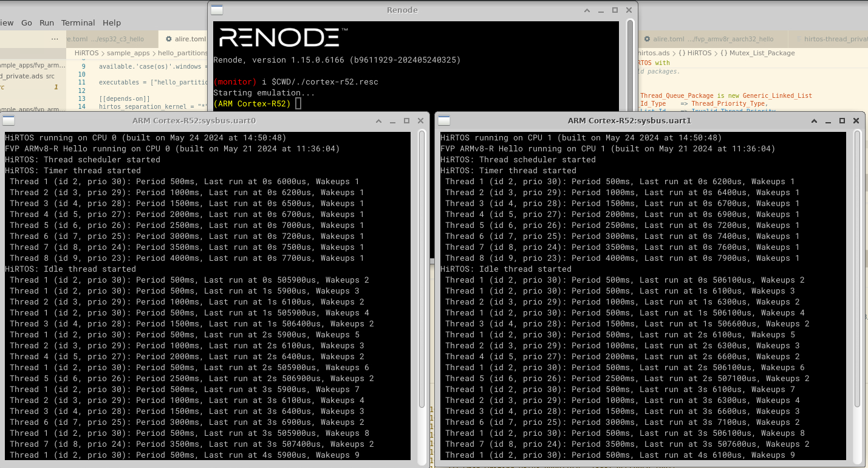
Task: Click uart0 Thread 7 line with 'Last run at 3s 507400us'
Action: [x=192, y=444]
